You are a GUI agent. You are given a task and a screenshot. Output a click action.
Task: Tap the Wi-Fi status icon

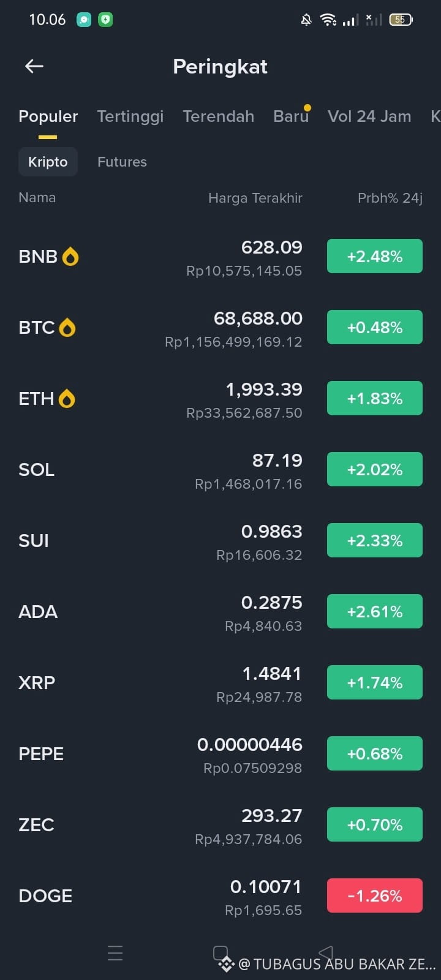(328, 20)
